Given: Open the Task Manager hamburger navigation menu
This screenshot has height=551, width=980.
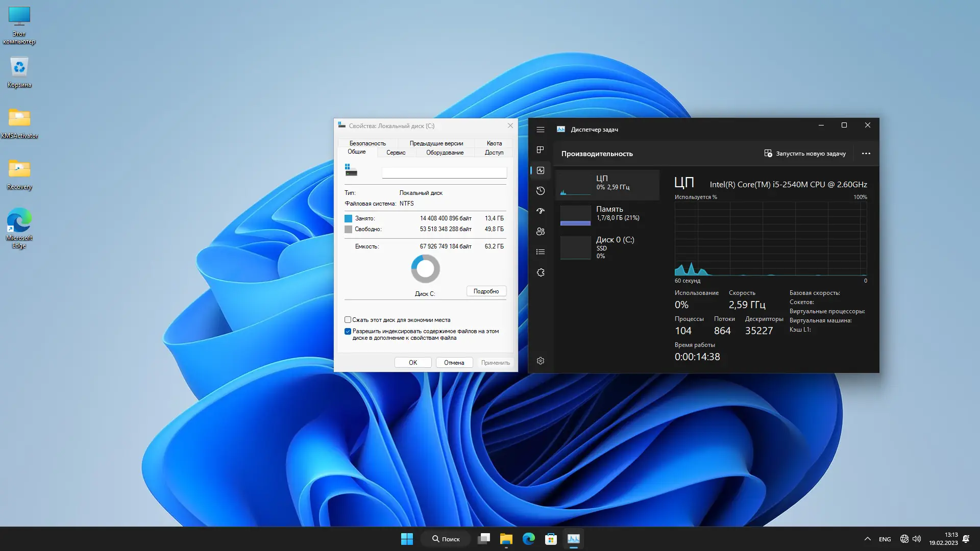Looking at the screenshot, I should click(x=541, y=130).
